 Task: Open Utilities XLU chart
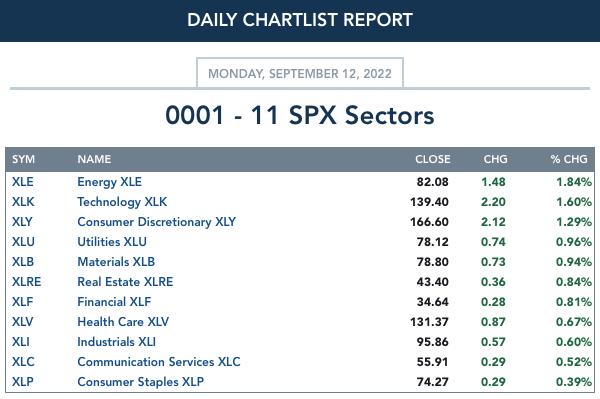coord(112,242)
